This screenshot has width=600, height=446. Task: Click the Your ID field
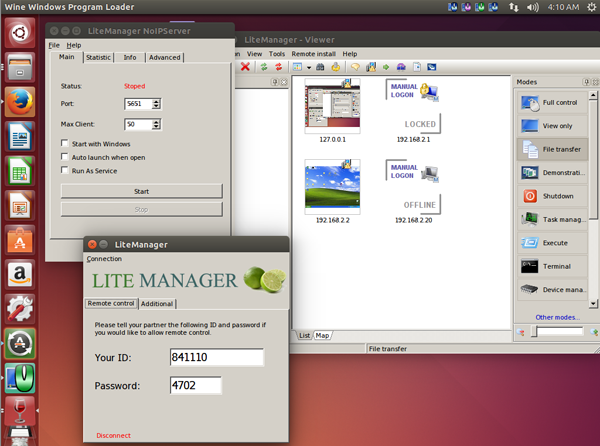tap(217, 357)
